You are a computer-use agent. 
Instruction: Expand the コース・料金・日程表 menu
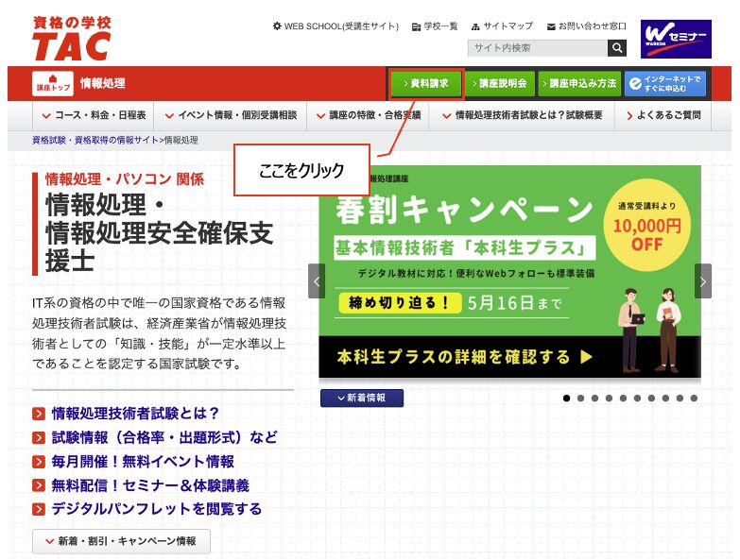[x=93, y=115]
